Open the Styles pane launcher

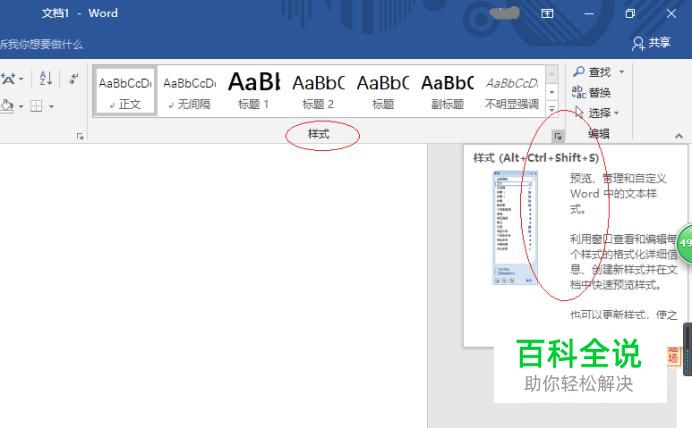point(558,136)
